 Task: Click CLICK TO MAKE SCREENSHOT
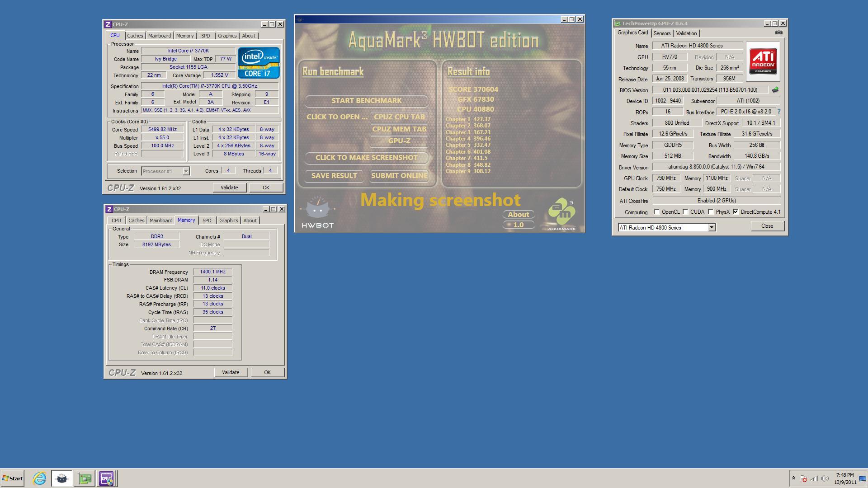coord(366,158)
